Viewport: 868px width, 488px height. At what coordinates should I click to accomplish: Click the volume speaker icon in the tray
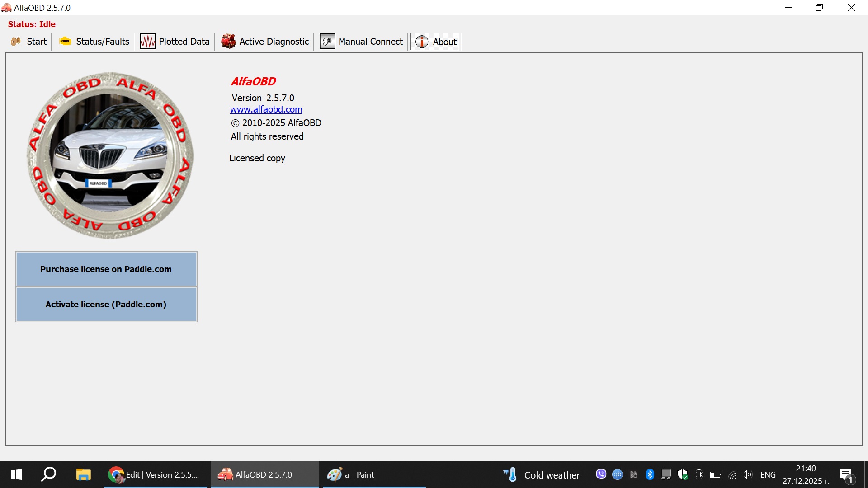click(x=747, y=474)
